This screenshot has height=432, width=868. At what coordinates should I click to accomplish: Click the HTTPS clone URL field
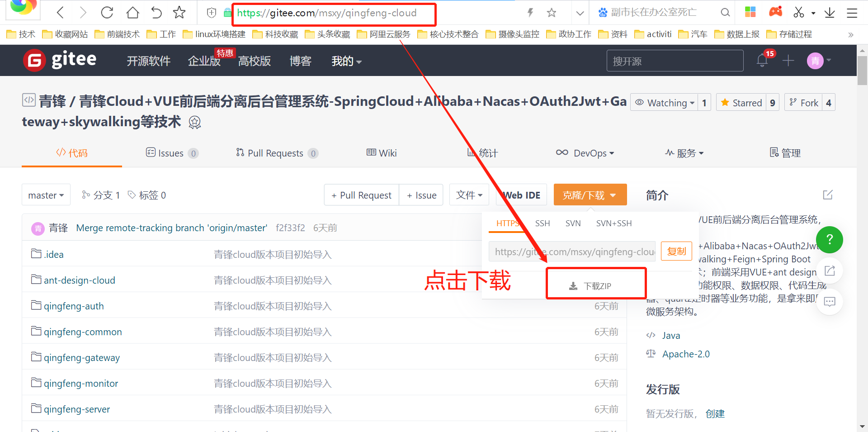point(572,252)
